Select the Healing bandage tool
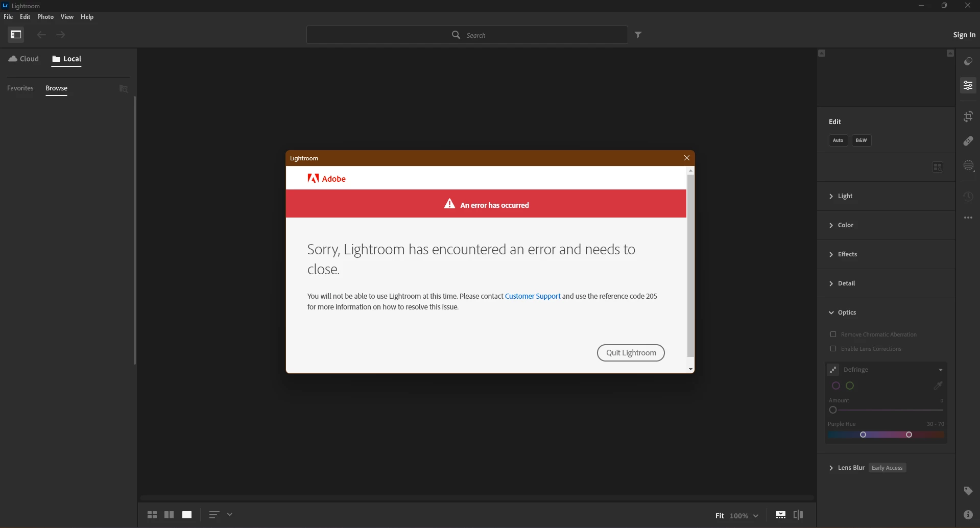 point(968,141)
